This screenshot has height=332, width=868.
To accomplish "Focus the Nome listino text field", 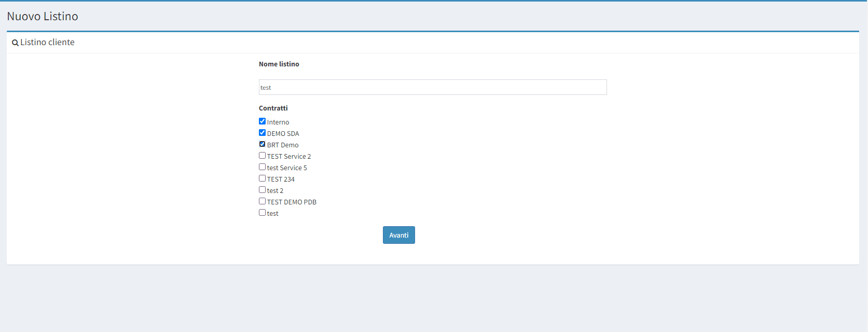I will click(432, 87).
